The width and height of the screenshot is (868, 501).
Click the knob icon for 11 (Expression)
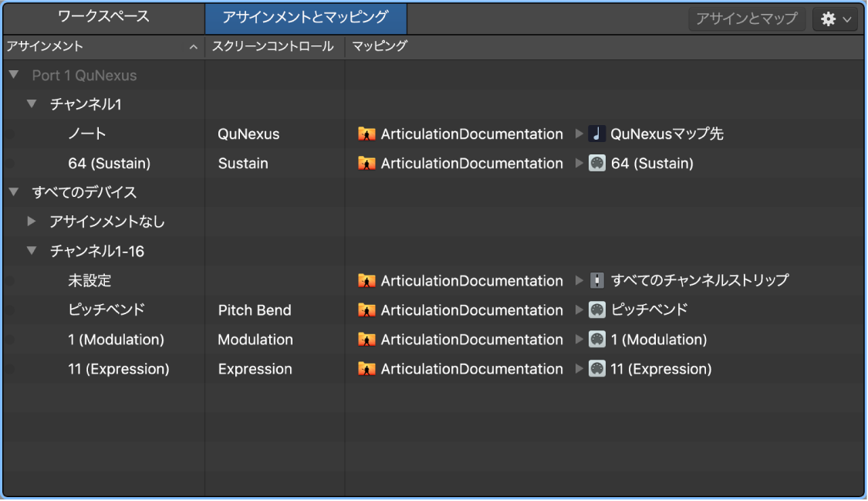pos(596,369)
